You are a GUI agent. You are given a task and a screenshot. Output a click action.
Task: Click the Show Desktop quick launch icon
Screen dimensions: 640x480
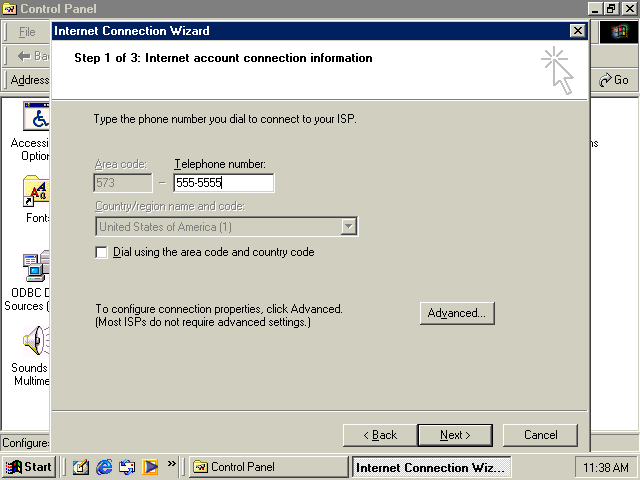[81, 467]
